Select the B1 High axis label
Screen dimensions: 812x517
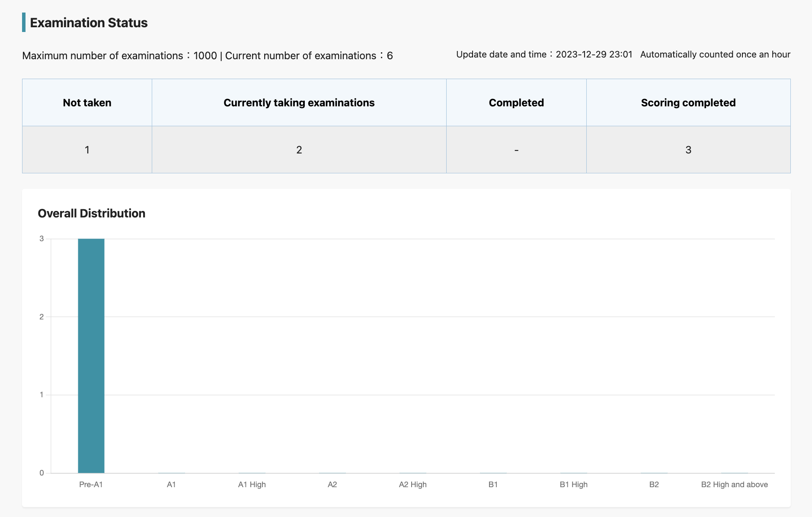pyautogui.click(x=573, y=484)
